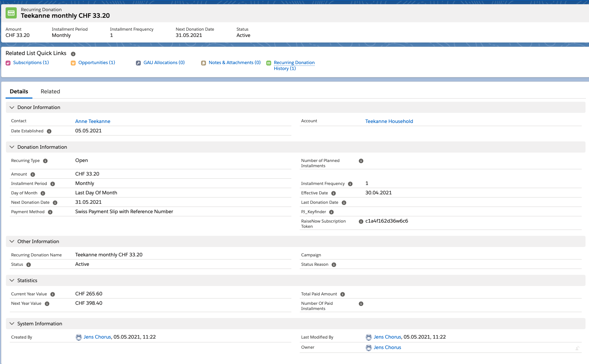
Task: Click Next Donation Date 31.05.2021 in header
Action: (x=189, y=36)
